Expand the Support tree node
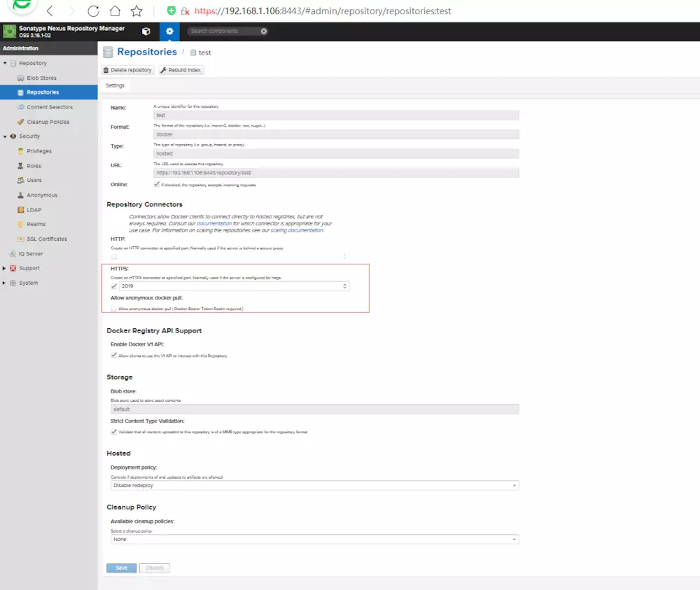 [x=4, y=268]
